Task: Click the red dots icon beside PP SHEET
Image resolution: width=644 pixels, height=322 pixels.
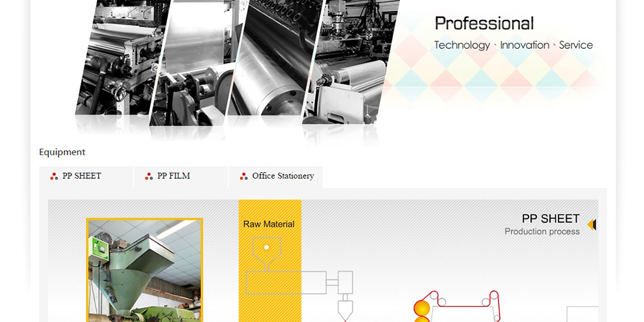Action: pos(54,176)
